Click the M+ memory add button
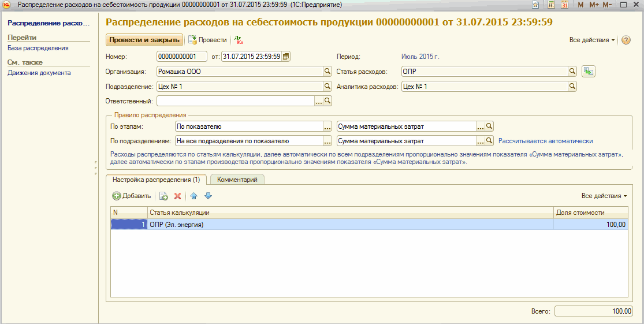Image resolution: width=644 pixels, height=324 pixels. tap(594, 5)
